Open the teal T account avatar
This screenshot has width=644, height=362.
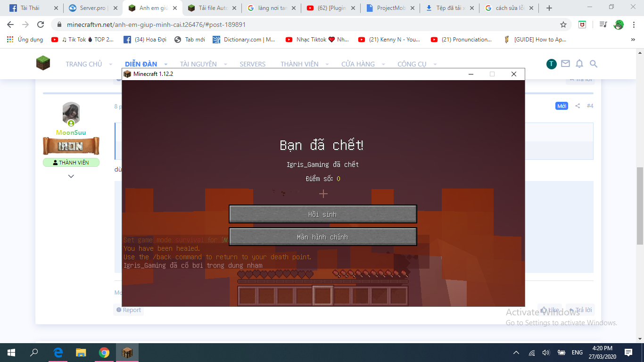tap(552, 64)
